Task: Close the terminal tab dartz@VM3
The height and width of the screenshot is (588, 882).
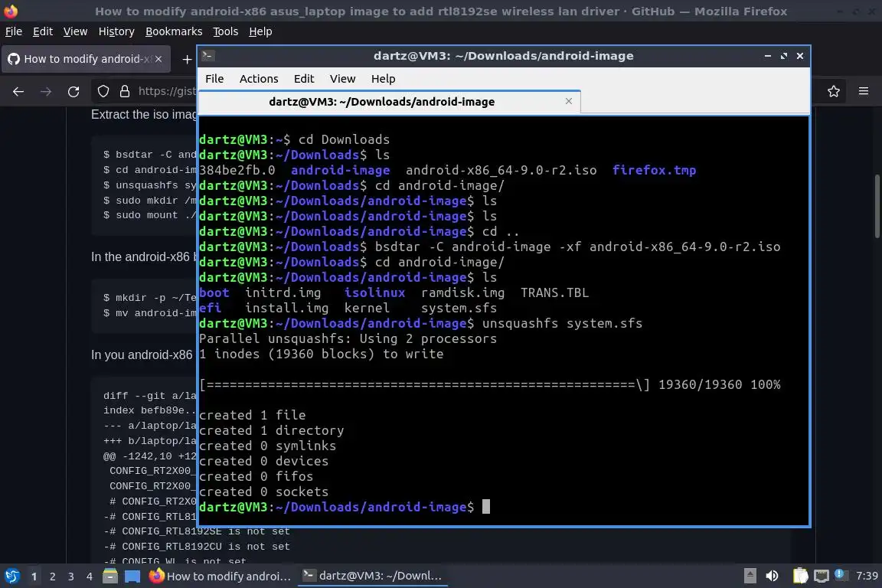Action: click(569, 101)
